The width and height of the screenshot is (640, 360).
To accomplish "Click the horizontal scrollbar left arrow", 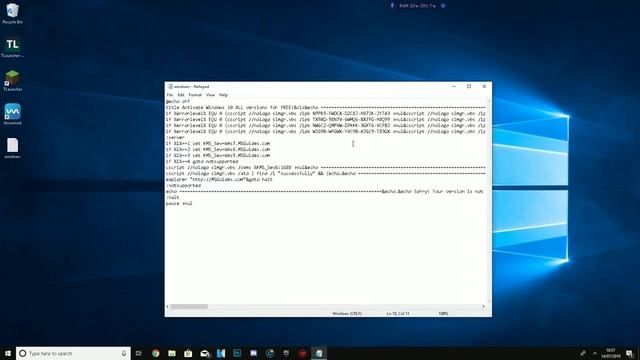I will 167,307.
